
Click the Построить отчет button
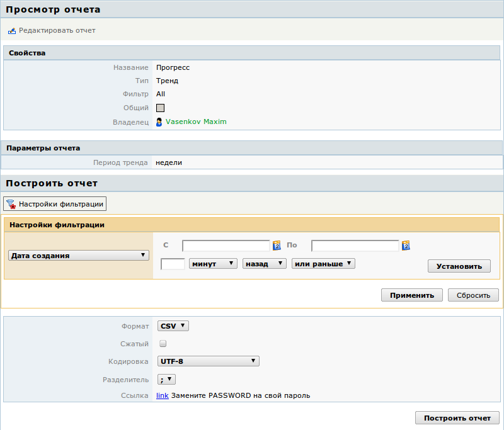pyautogui.click(x=457, y=418)
